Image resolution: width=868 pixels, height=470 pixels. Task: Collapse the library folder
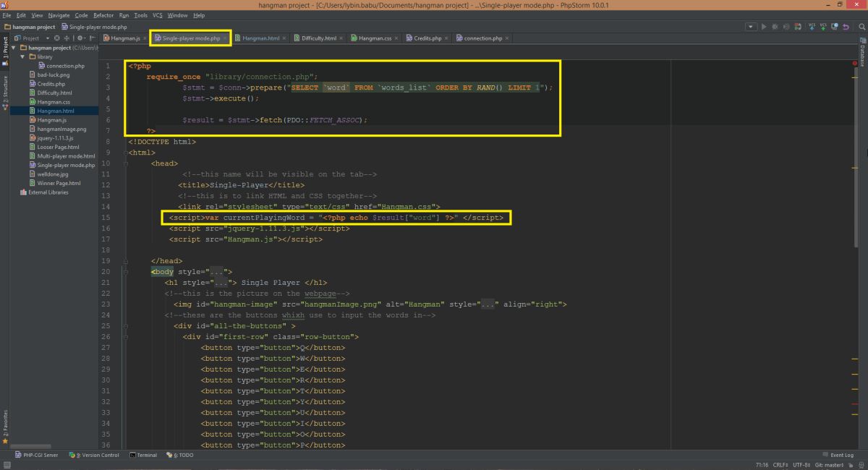(x=23, y=56)
